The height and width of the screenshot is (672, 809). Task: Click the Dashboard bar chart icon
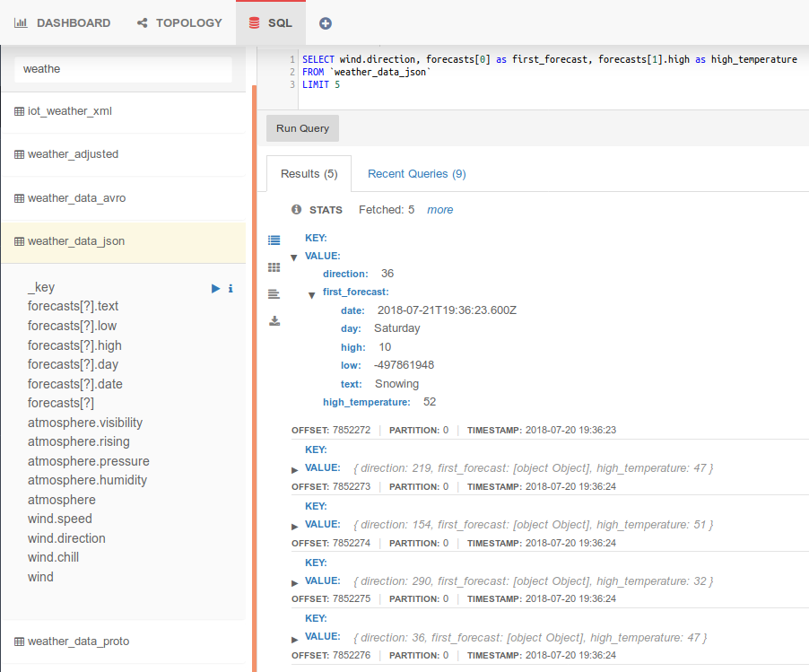pyautogui.click(x=21, y=22)
